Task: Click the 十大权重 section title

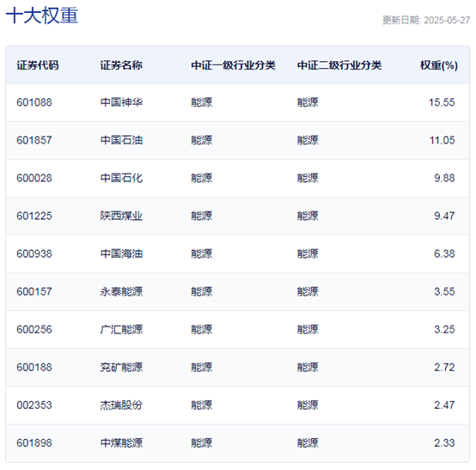Action: (x=42, y=15)
